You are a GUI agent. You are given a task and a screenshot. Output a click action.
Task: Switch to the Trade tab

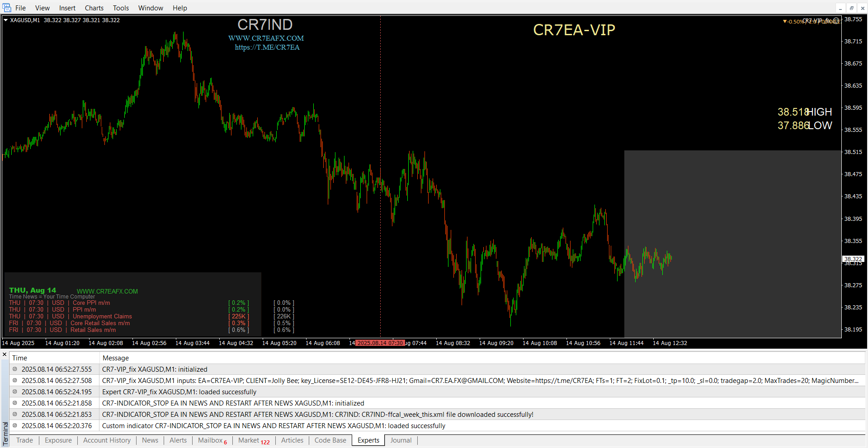click(24, 440)
